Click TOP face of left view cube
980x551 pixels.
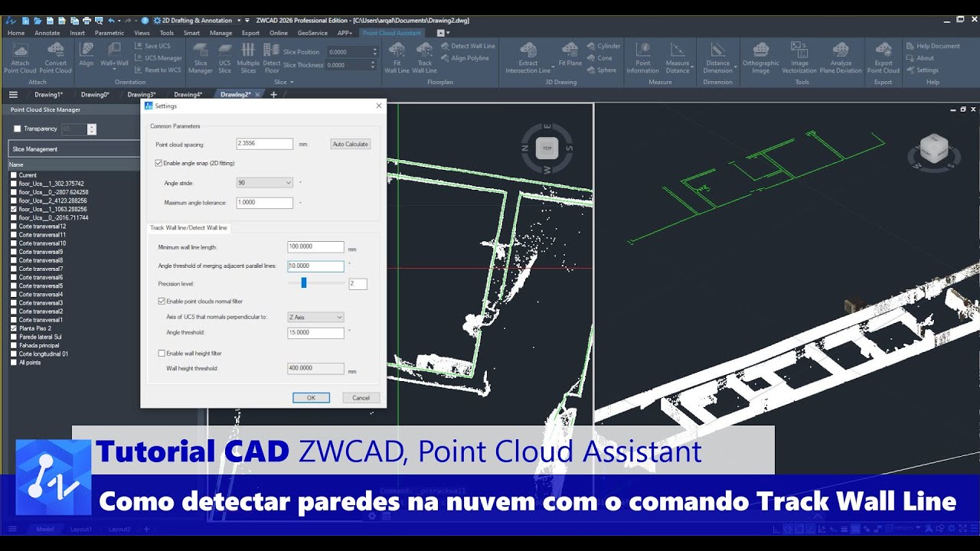[547, 148]
